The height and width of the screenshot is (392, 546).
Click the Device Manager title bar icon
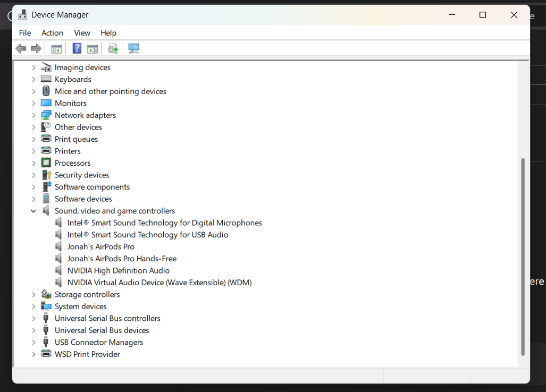pyautogui.click(x=23, y=15)
